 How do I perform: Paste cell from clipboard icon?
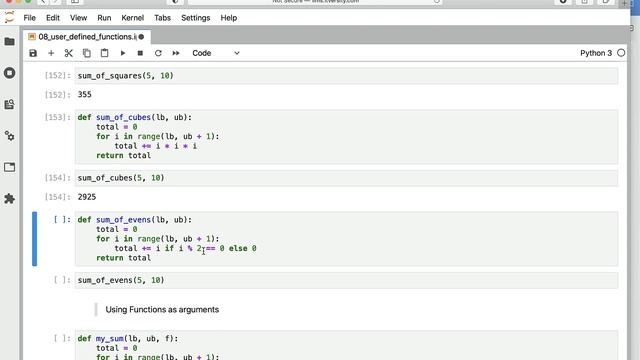point(104,53)
